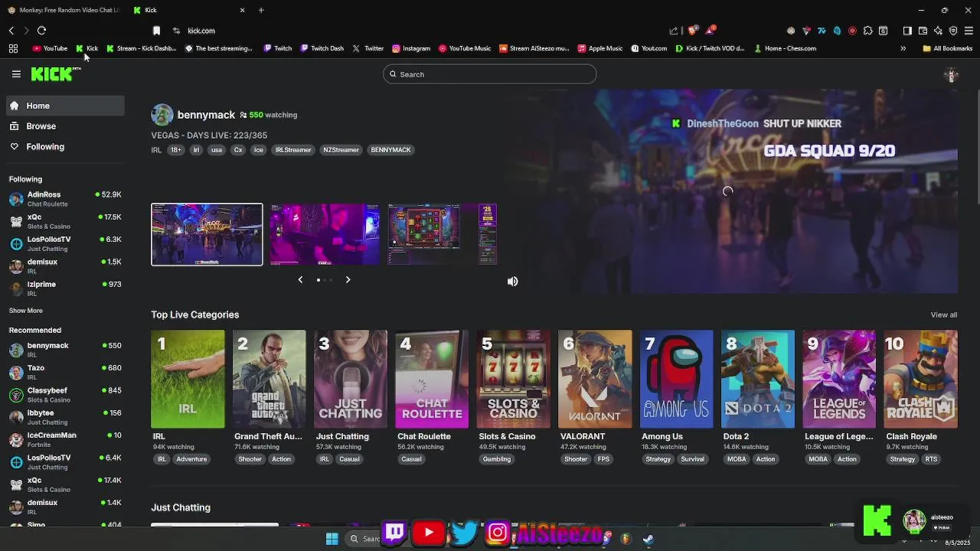Click the MOBA tag under Dota 2

pos(737,459)
